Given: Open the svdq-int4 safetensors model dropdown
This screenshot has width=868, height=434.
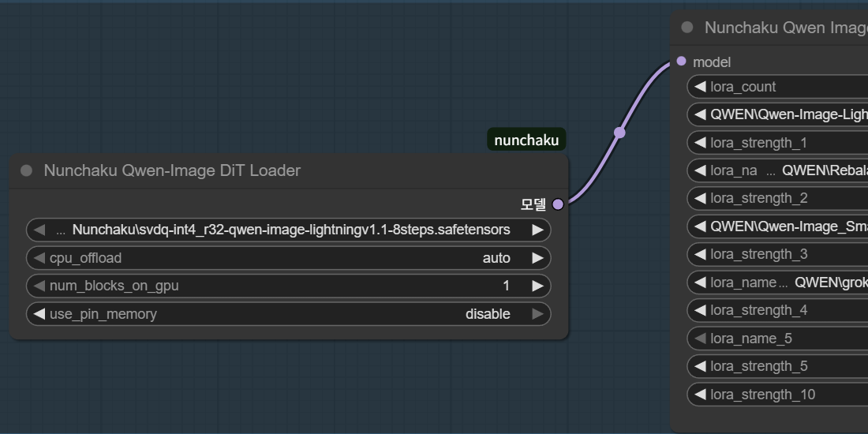Looking at the screenshot, I should [288, 230].
